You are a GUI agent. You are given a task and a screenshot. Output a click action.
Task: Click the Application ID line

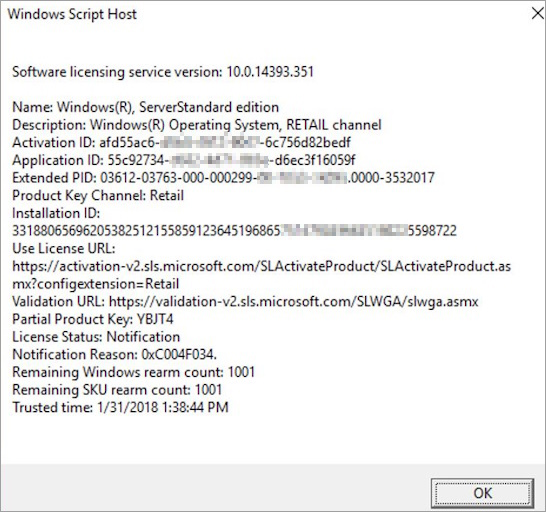[184, 160]
